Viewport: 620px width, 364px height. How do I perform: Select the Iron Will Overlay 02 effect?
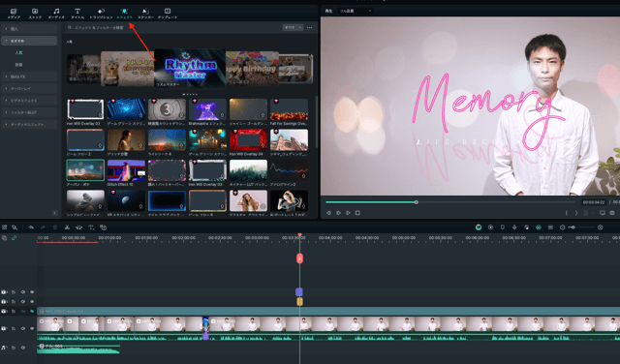click(85, 109)
